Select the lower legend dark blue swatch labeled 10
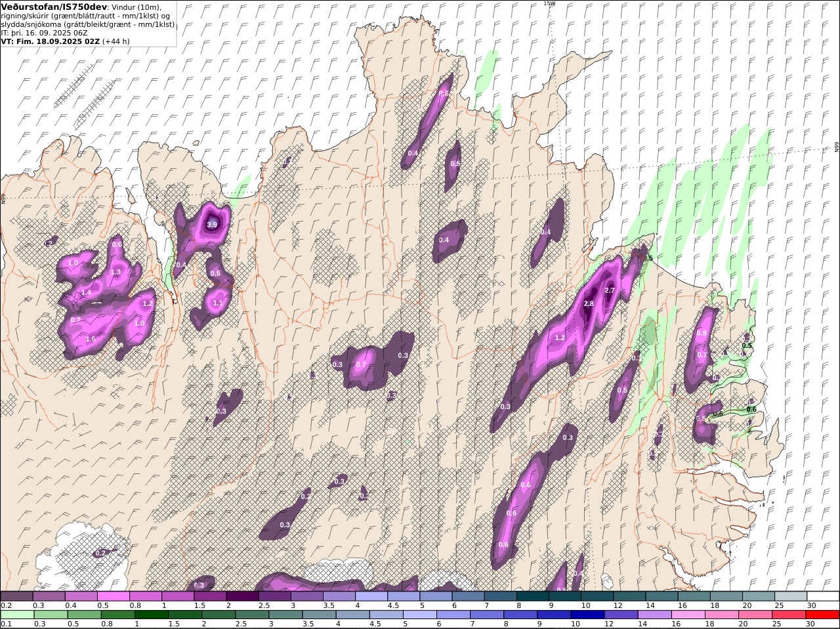 [587, 615]
